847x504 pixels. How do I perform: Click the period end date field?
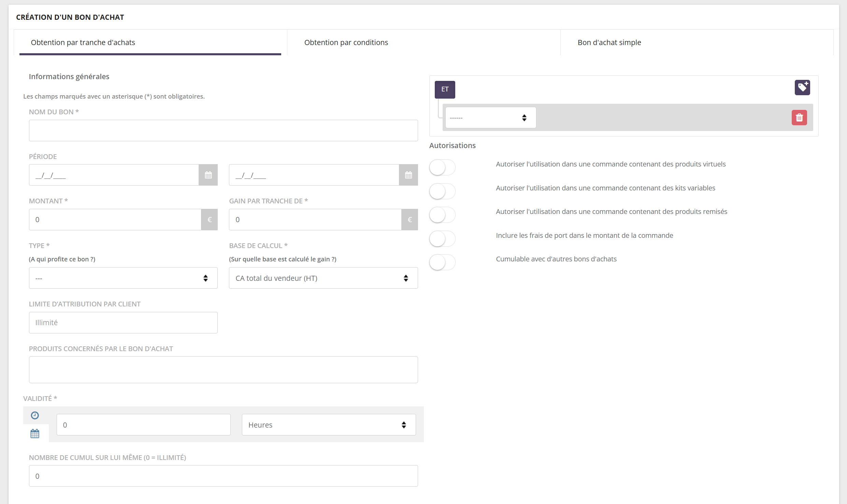(314, 175)
